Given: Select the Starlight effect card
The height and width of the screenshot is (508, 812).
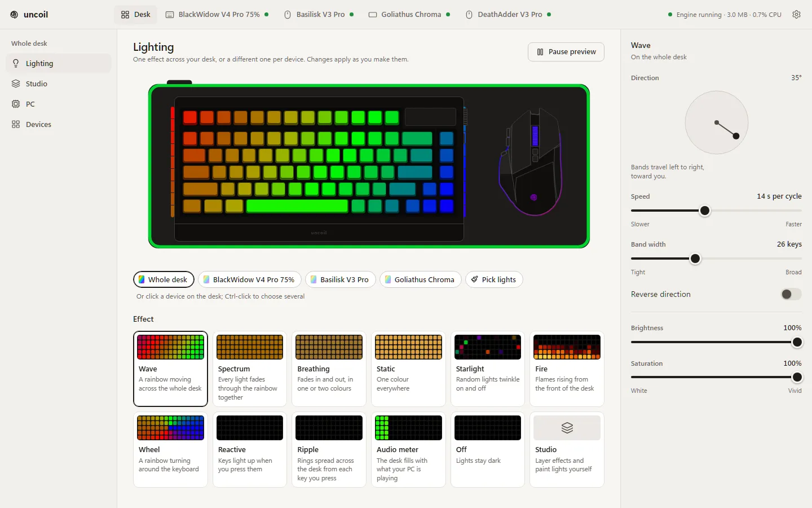Looking at the screenshot, I should coord(488,369).
